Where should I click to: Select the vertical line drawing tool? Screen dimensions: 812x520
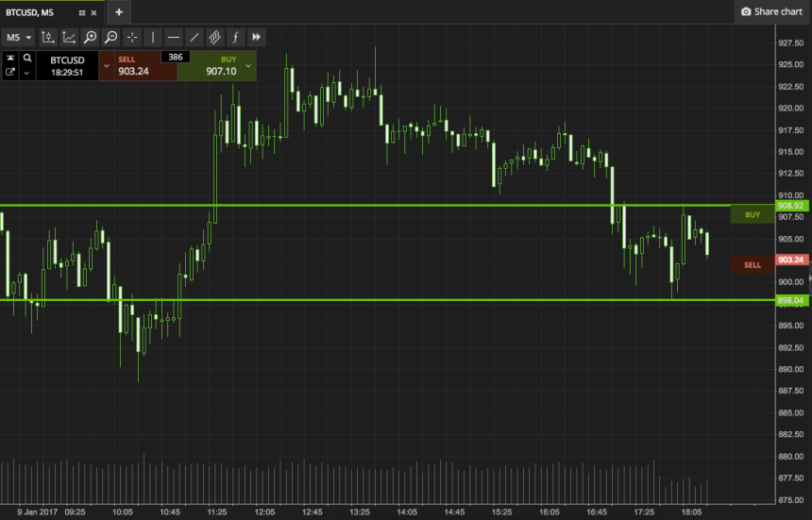[x=153, y=37]
